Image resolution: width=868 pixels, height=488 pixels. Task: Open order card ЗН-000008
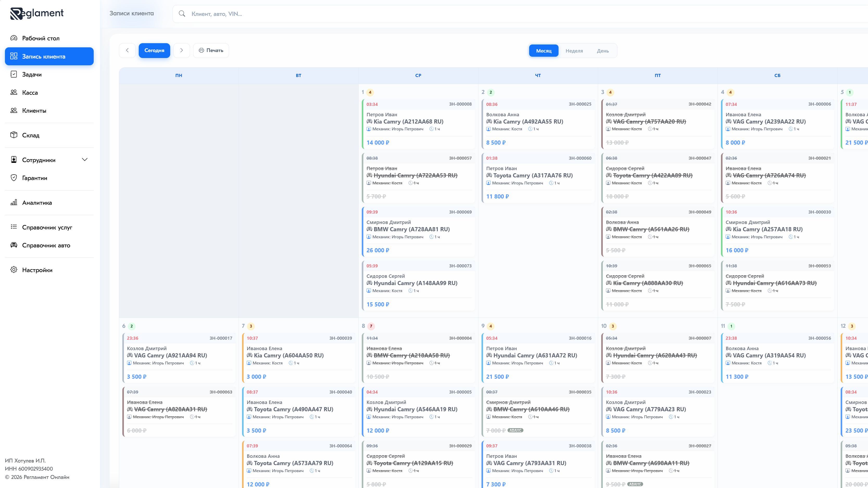click(418, 124)
